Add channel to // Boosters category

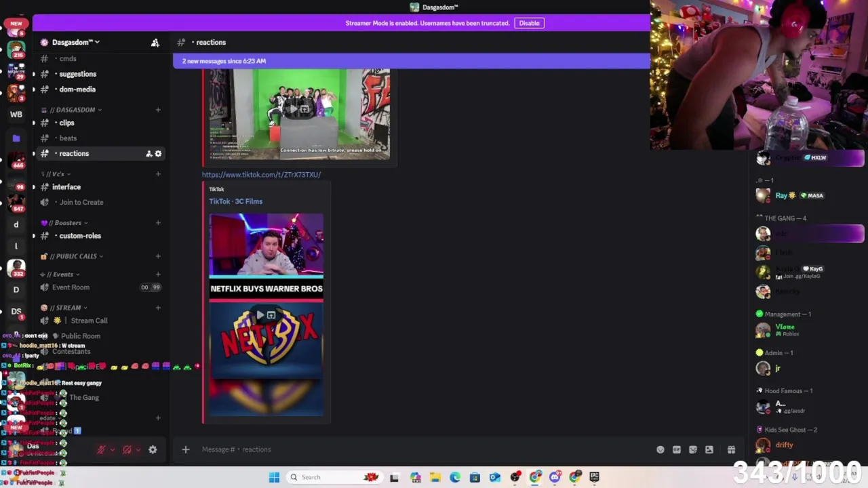click(x=158, y=223)
